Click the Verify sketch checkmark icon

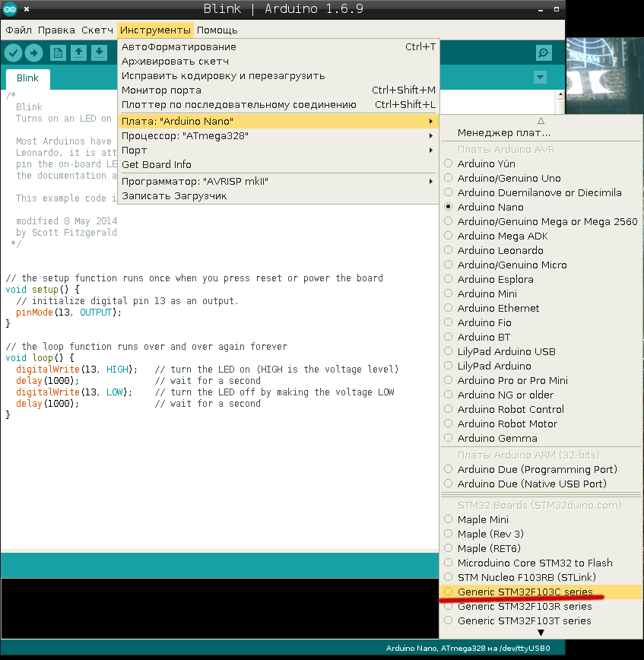coord(14,53)
